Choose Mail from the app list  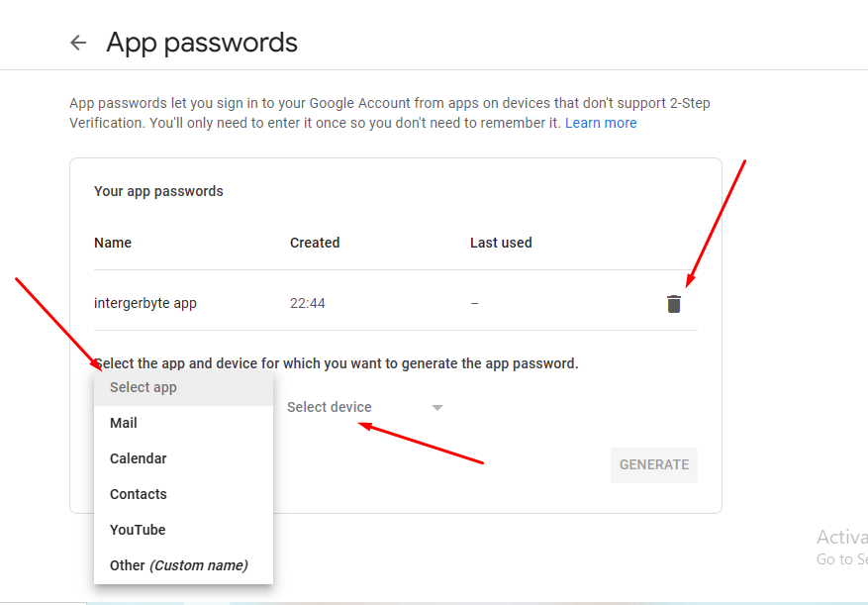tap(183, 423)
